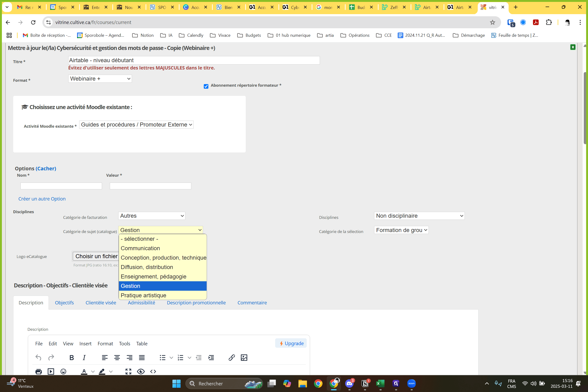Apply italic formatting in editor
The height and width of the screenshot is (392, 588).
coord(84,358)
